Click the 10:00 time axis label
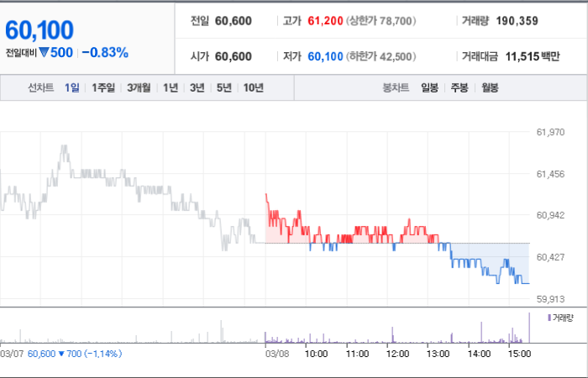Image resolution: width=588 pixels, height=378 pixels. [x=316, y=354]
